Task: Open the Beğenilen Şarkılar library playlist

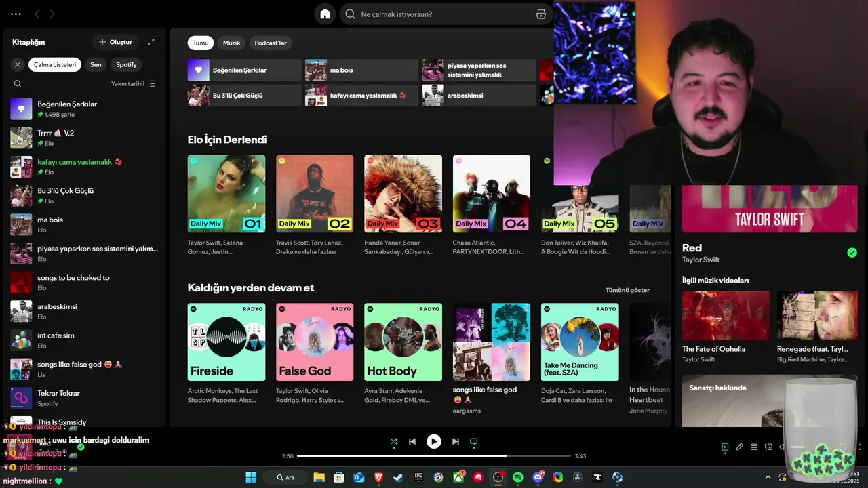Action: (85, 109)
